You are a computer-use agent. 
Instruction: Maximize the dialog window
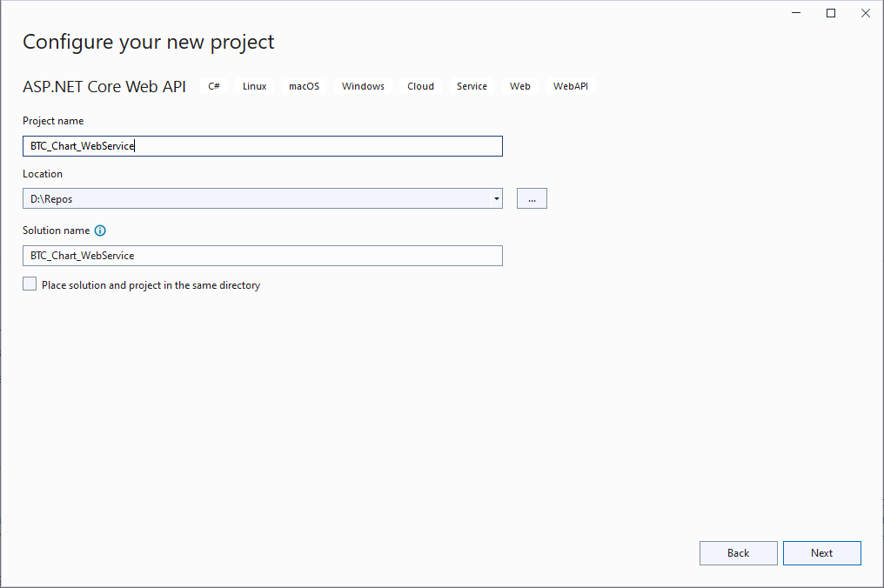830,13
